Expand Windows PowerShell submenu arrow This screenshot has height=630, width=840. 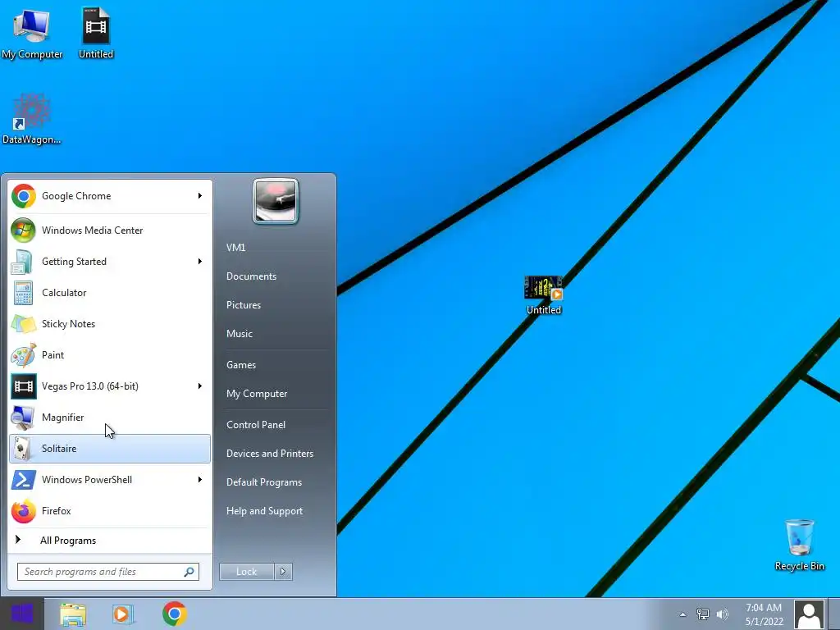point(200,479)
